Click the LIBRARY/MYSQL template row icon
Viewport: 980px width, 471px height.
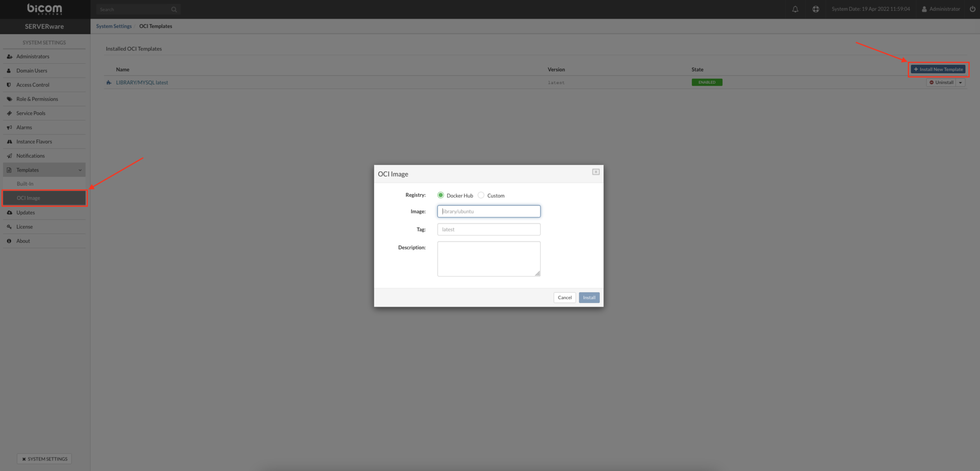tap(109, 83)
